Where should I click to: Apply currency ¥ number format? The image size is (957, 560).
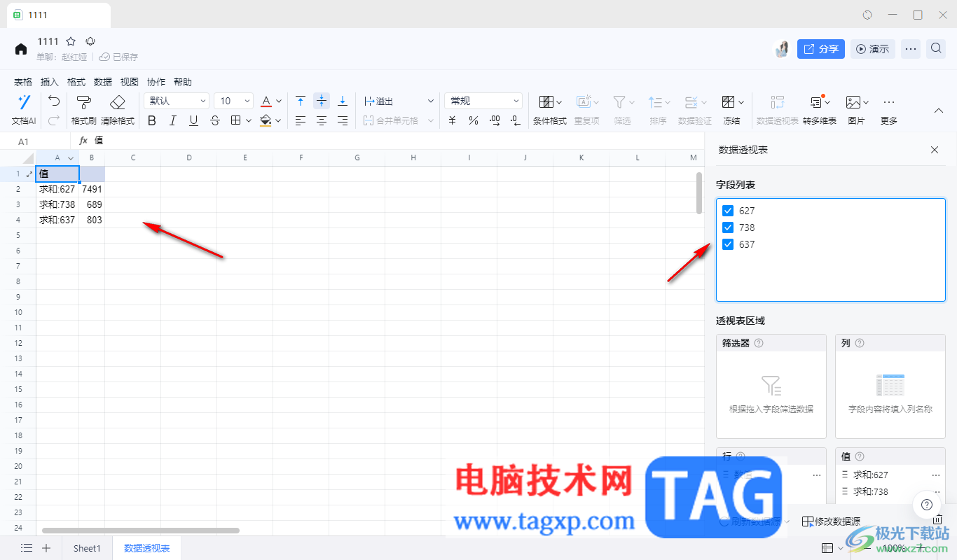(x=453, y=120)
